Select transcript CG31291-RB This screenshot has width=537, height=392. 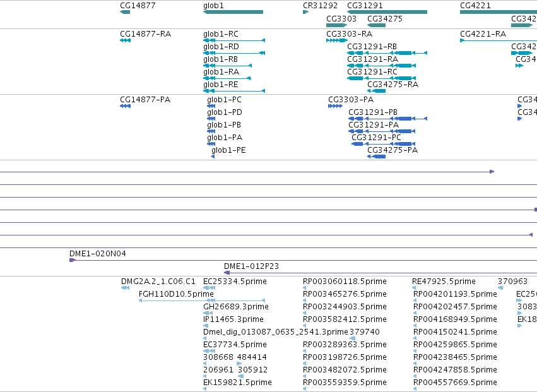tap(372, 47)
